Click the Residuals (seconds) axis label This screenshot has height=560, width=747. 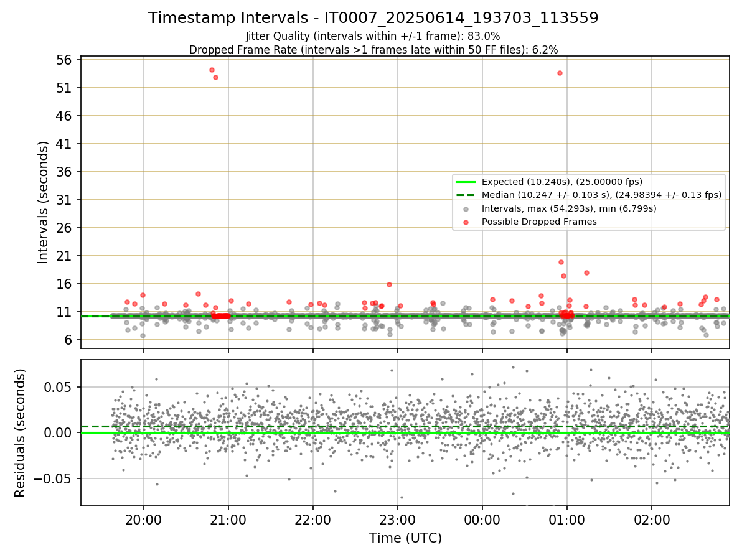point(21,432)
